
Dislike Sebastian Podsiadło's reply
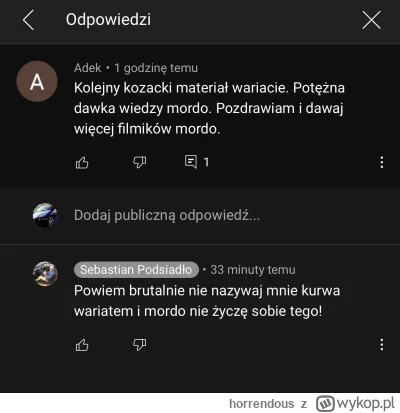[x=139, y=345]
